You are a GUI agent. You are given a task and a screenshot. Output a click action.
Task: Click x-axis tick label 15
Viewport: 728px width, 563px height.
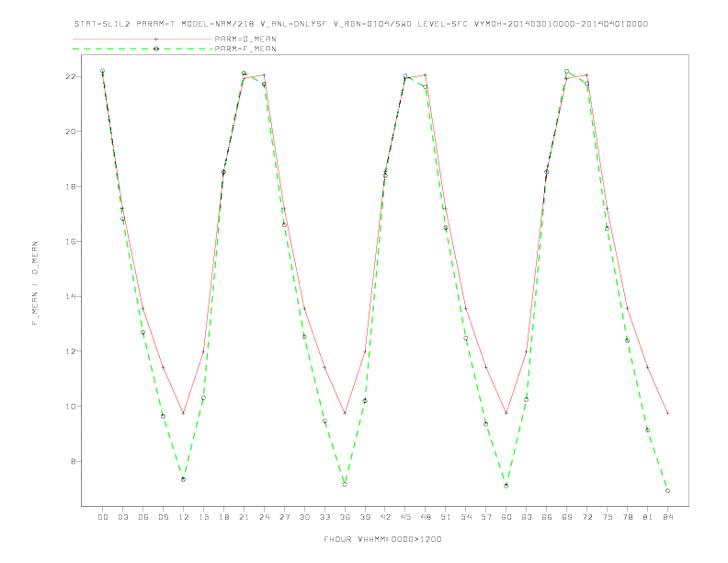204,517
